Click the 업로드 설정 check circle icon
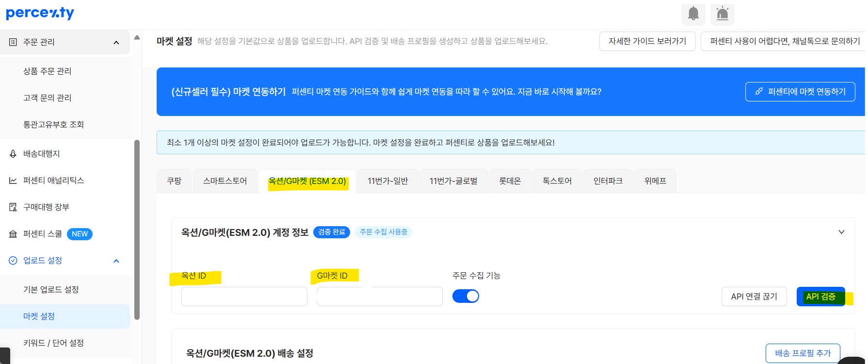Screen dimensions: 868x364 point(13,261)
